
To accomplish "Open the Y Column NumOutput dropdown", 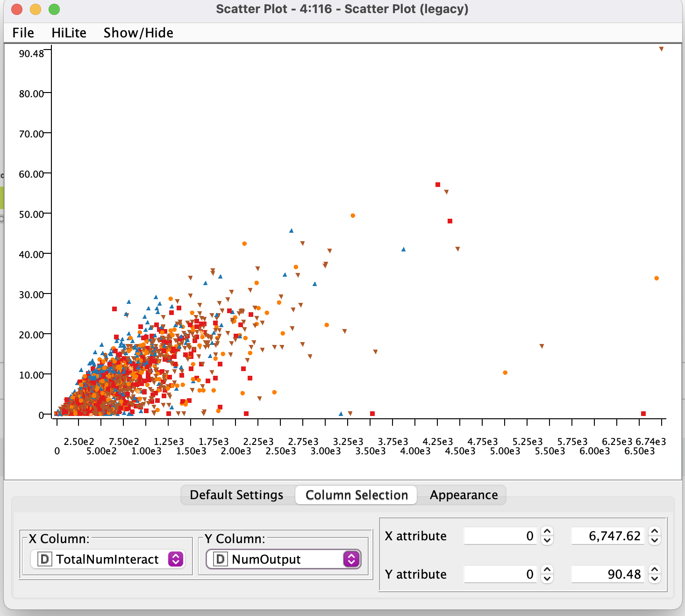I will point(351,559).
